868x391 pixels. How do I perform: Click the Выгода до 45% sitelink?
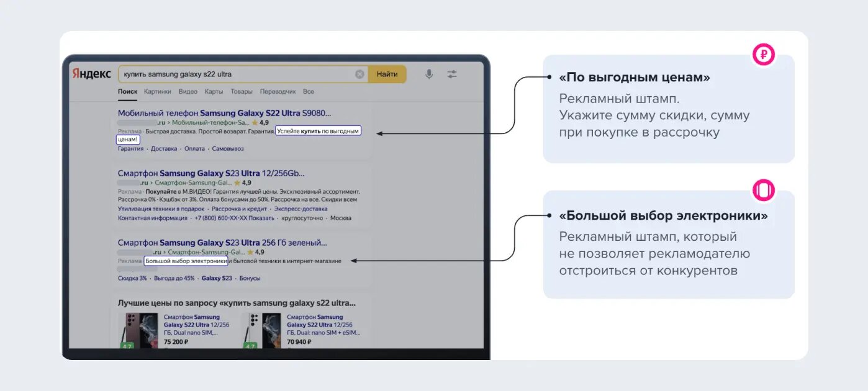pos(174,279)
